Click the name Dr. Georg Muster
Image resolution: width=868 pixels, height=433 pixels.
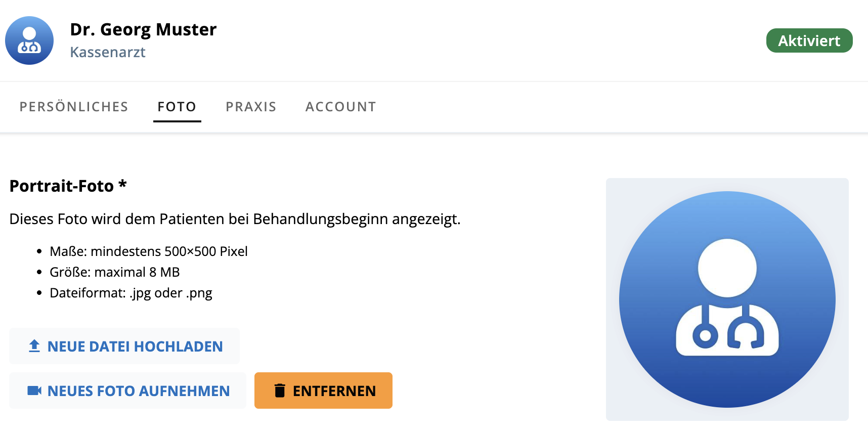[x=143, y=29]
